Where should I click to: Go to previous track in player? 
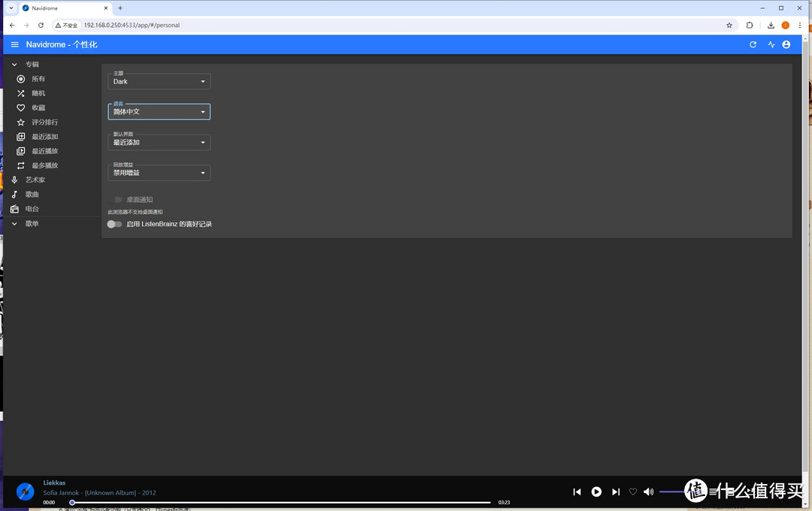tap(577, 491)
